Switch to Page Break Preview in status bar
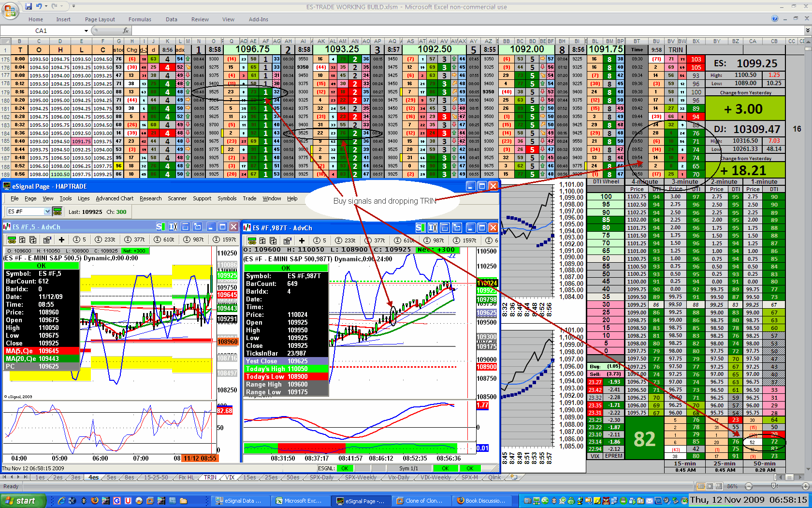The width and height of the screenshot is (812, 508). [x=718, y=486]
